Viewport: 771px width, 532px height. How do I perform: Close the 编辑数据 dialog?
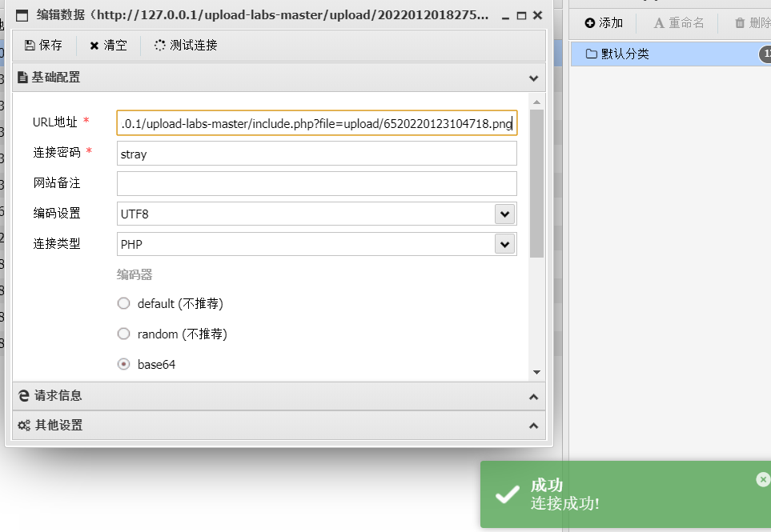point(537,15)
